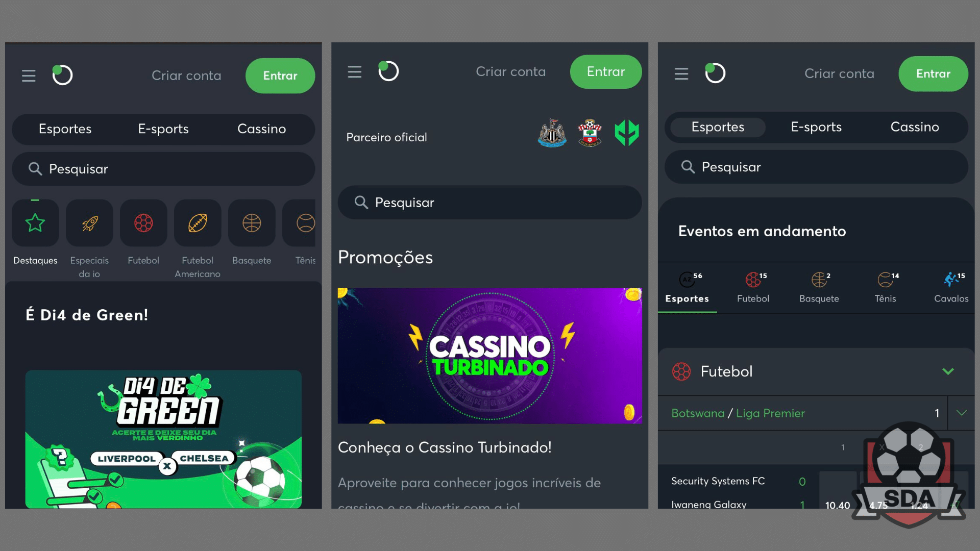Click Pesquisar search field in middle panel
The image size is (980, 551).
coord(490,203)
